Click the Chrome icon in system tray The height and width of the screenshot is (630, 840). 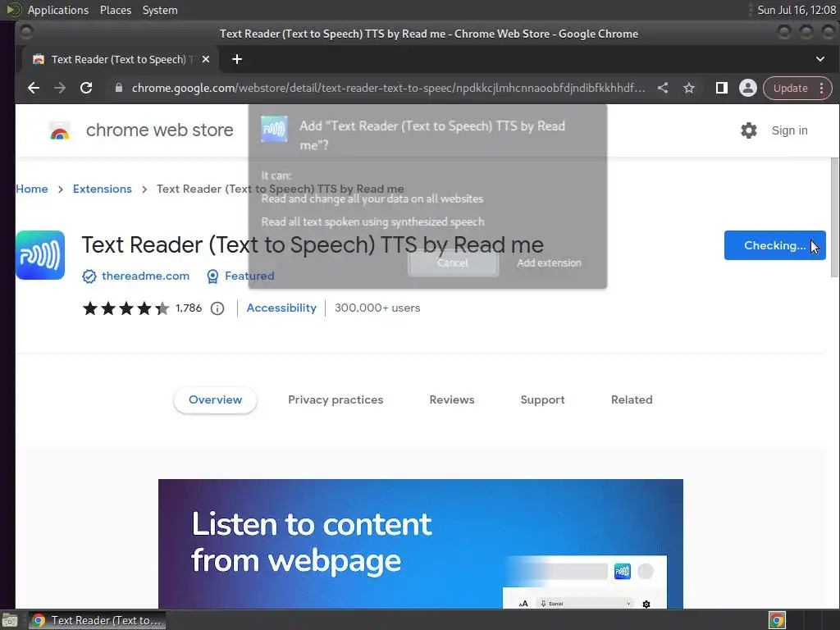[x=777, y=620]
